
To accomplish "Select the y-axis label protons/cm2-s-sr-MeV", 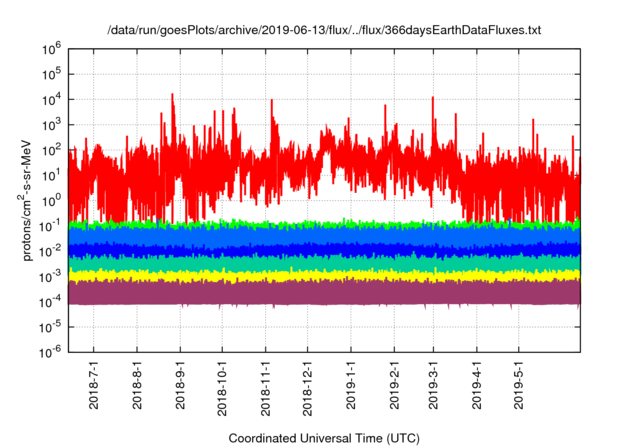I will (24, 200).
